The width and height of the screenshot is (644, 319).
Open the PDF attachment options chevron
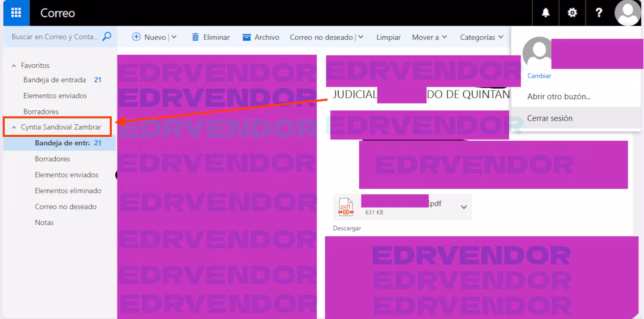click(464, 207)
